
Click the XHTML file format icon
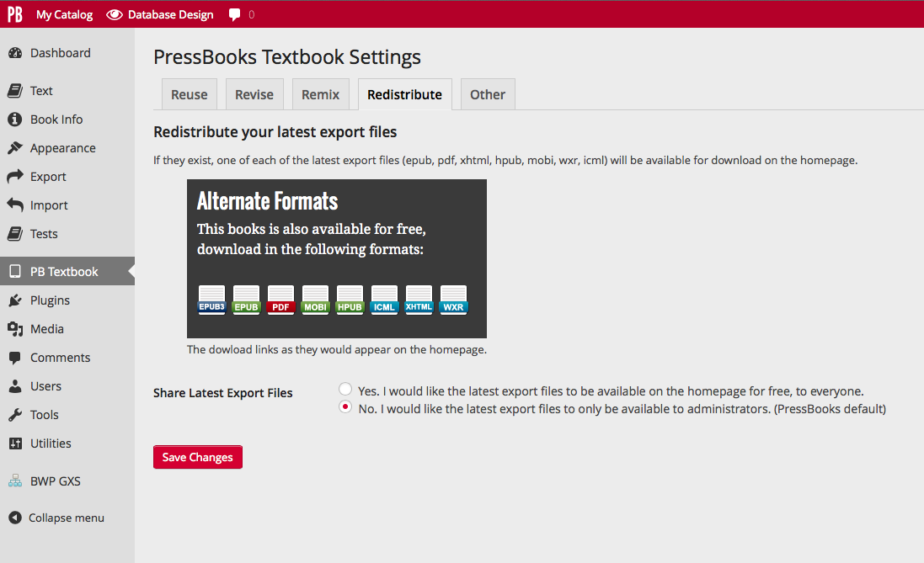click(x=419, y=300)
